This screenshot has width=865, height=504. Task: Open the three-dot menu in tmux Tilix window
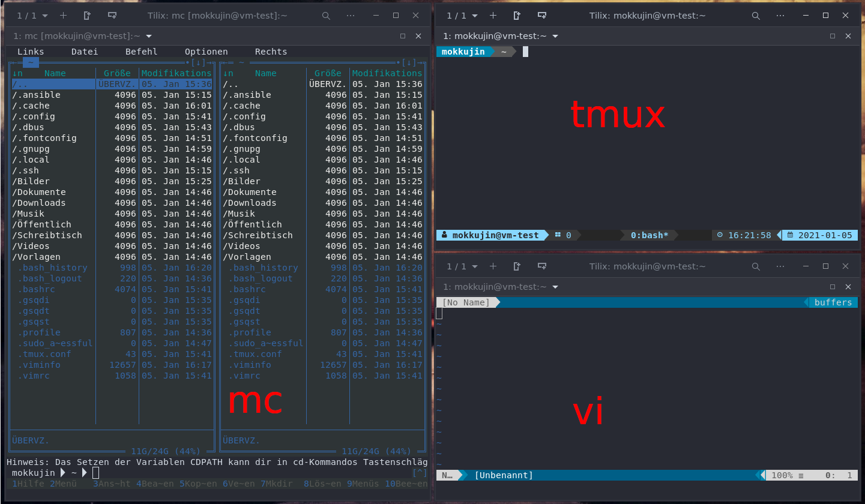point(781,16)
